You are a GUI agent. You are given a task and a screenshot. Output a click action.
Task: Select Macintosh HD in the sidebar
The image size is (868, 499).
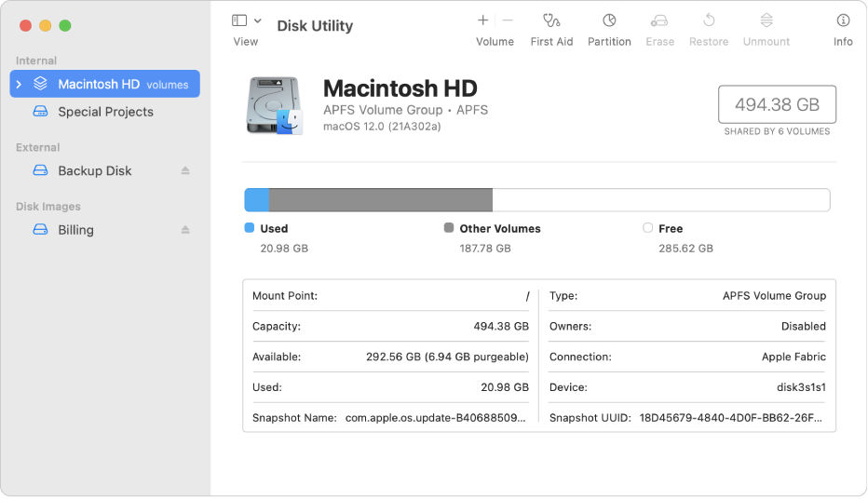click(99, 85)
